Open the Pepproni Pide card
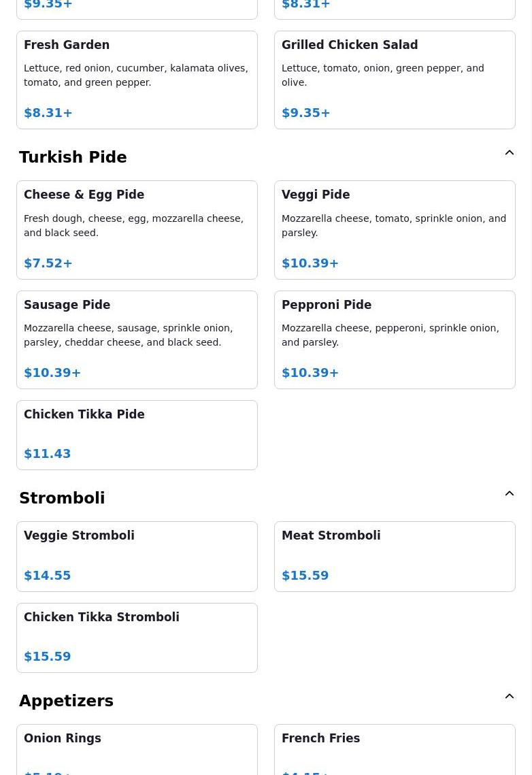Screen dimensions: 532x775 (x=395, y=340)
